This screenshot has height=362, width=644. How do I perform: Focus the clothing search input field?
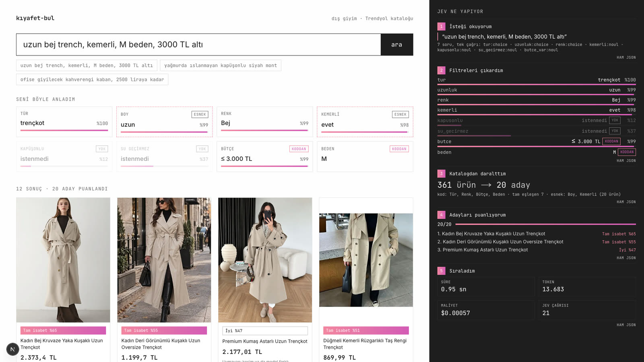coord(198,45)
